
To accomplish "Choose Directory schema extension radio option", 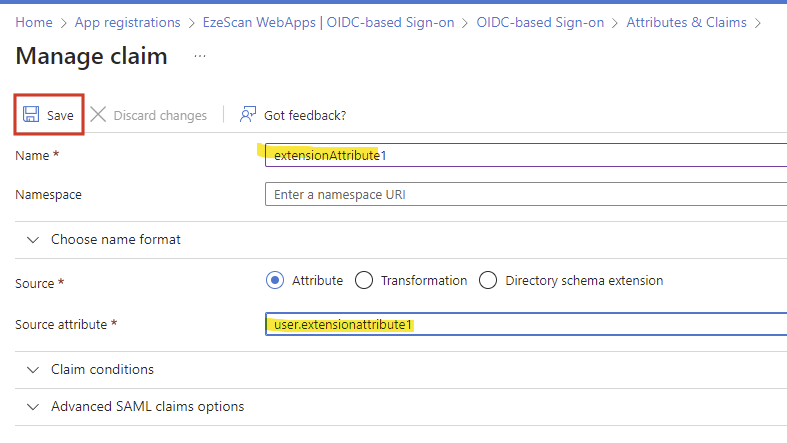I will (488, 281).
